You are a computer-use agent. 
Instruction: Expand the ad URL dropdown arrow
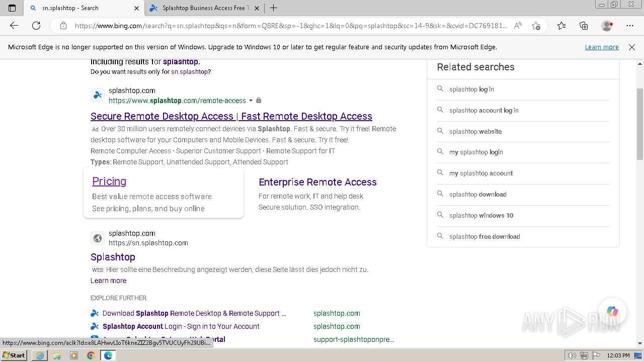point(251,101)
